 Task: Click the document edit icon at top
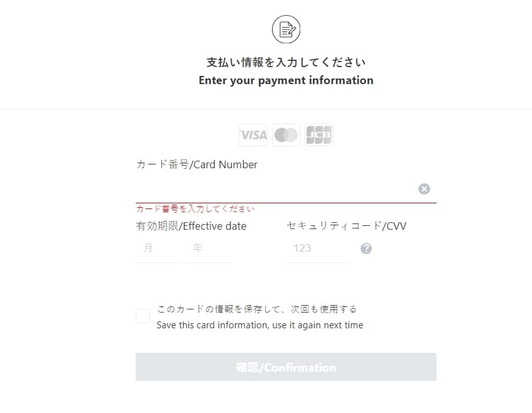coord(286,29)
